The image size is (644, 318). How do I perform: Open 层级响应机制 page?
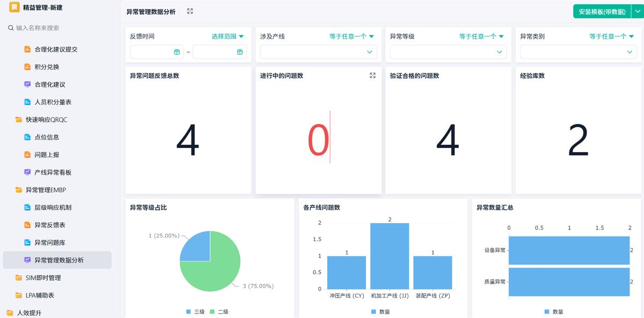click(x=53, y=208)
